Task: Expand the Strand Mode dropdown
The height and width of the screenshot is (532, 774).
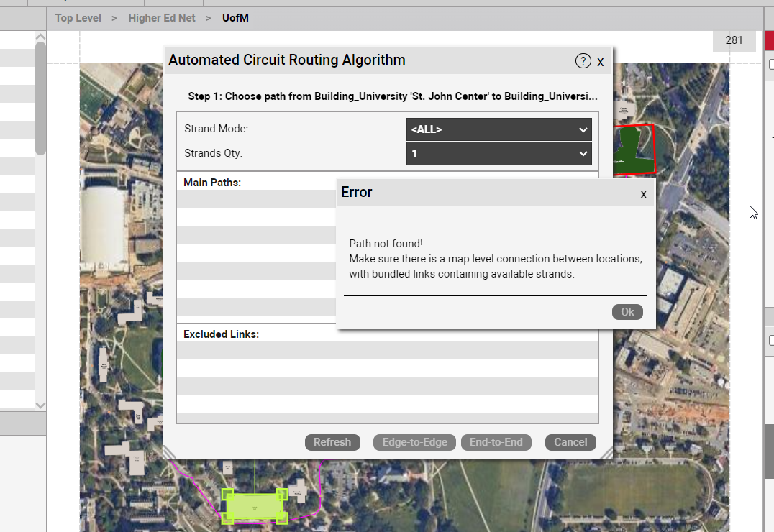Action: pos(498,129)
